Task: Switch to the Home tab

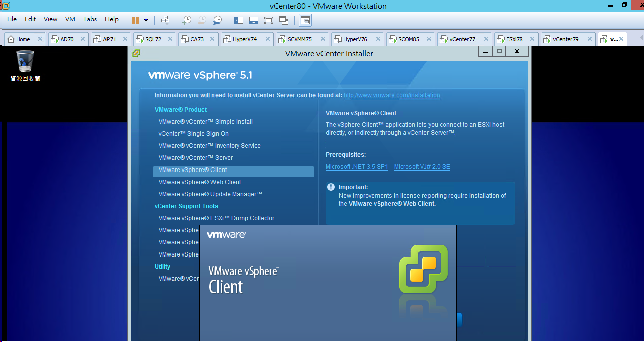Action: (x=23, y=39)
